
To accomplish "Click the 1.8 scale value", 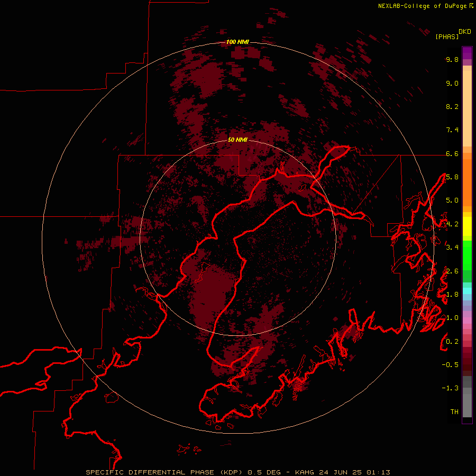I will coord(452,295).
